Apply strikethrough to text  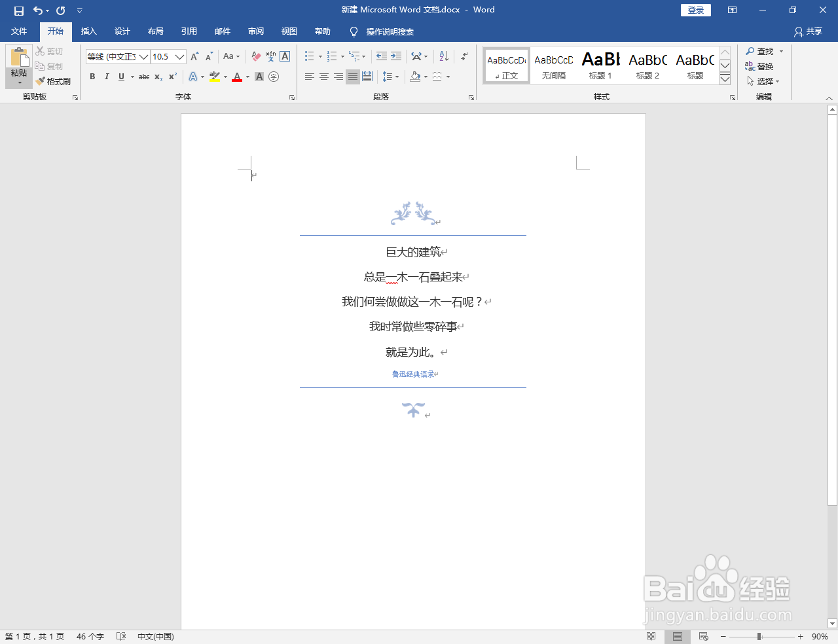[143, 77]
